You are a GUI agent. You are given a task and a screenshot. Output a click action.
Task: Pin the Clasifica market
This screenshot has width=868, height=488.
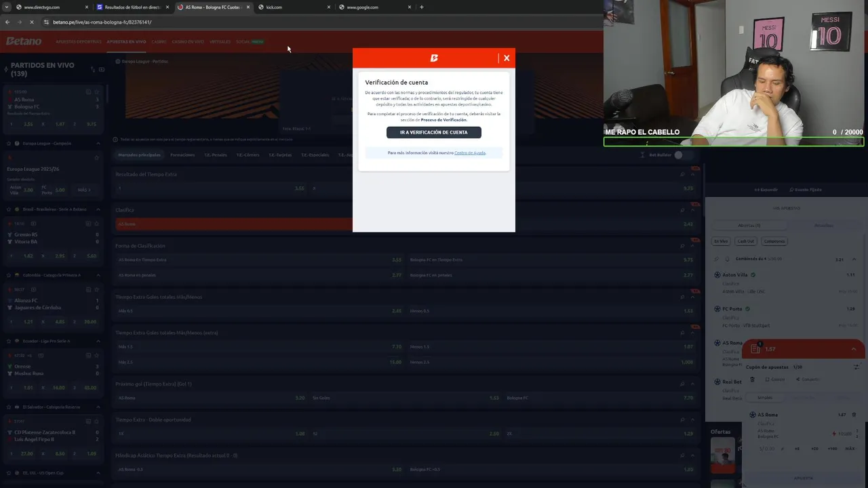pos(682,210)
